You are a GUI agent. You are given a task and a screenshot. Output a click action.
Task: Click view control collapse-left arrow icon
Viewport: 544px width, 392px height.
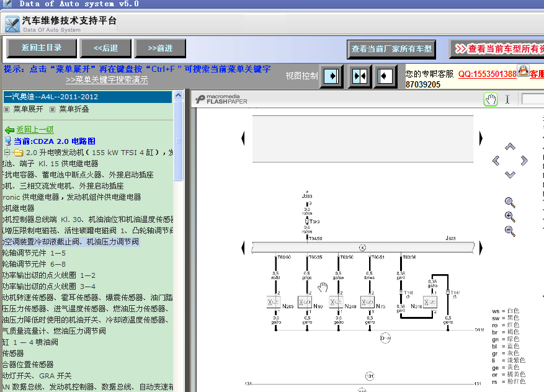click(x=385, y=76)
